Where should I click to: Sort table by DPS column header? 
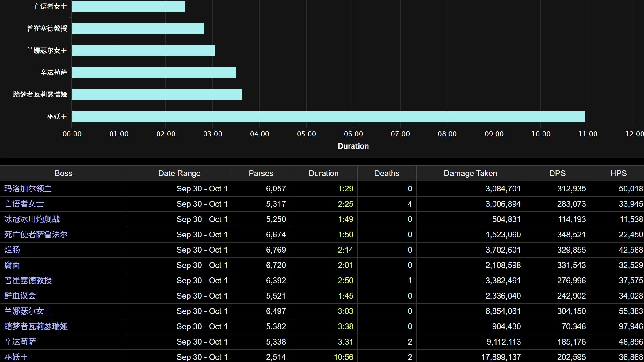point(557,173)
